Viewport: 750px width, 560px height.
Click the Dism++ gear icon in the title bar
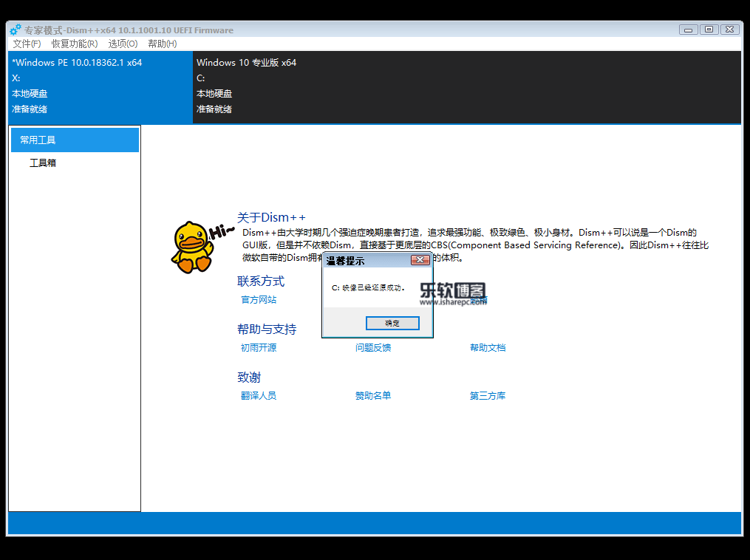click(x=15, y=30)
